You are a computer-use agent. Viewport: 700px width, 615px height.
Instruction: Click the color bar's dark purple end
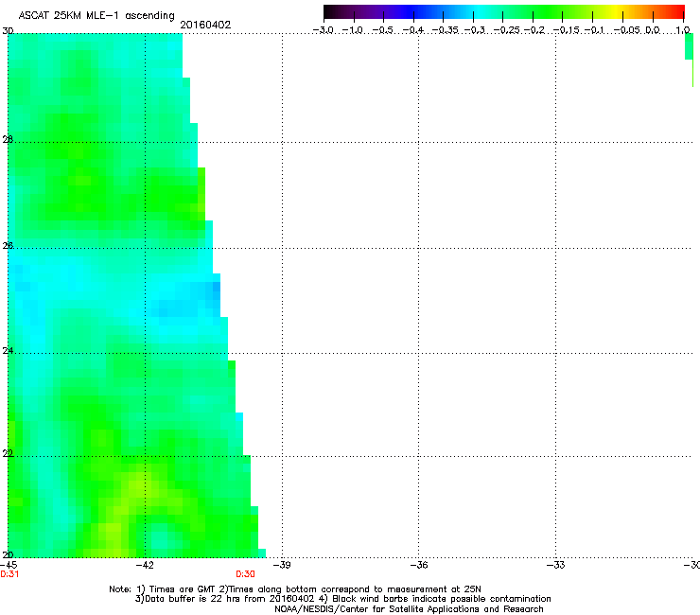coord(330,12)
